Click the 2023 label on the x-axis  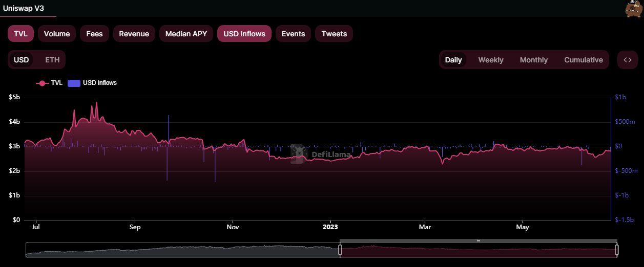click(x=330, y=227)
